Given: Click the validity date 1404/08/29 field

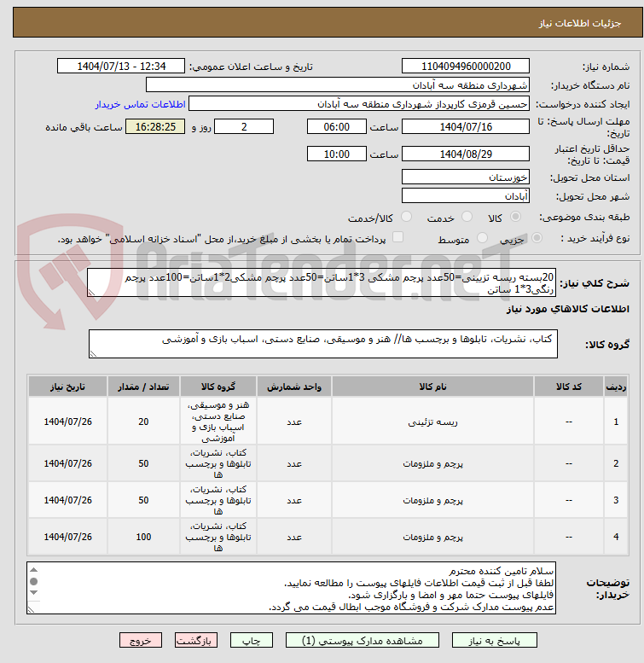Looking at the screenshot, I should [x=465, y=154].
